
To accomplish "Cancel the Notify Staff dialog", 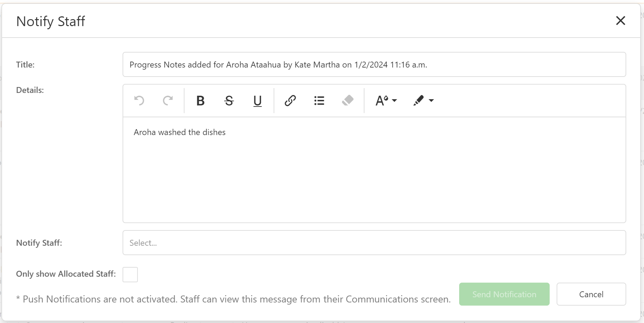I will click(591, 294).
